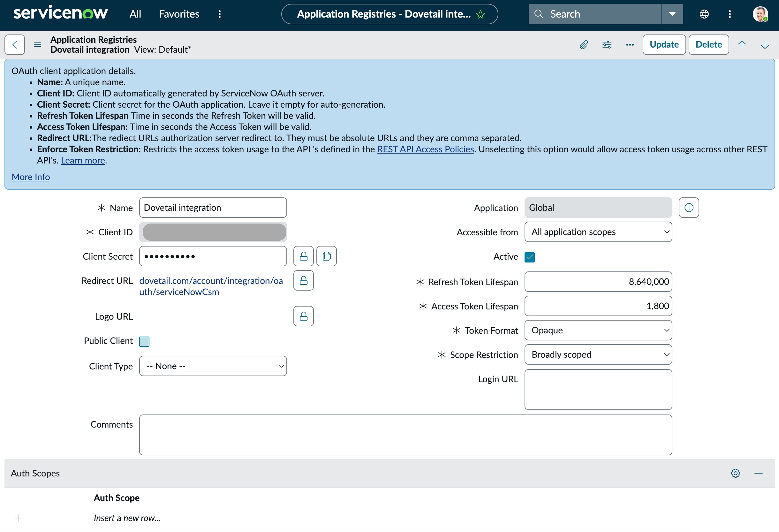The width and height of the screenshot is (779, 532).
Task: Toggle the Public Client checkbox
Action: (144, 342)
